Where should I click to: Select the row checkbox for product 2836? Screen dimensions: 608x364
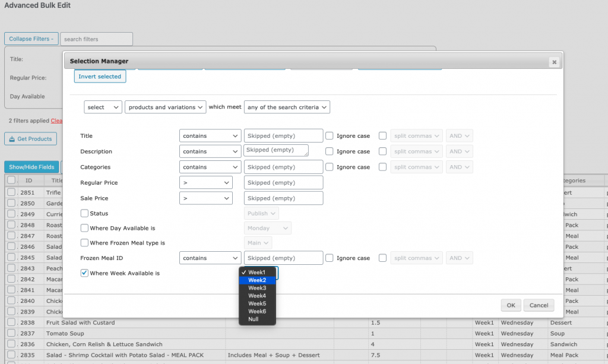[x=11, y=344]
